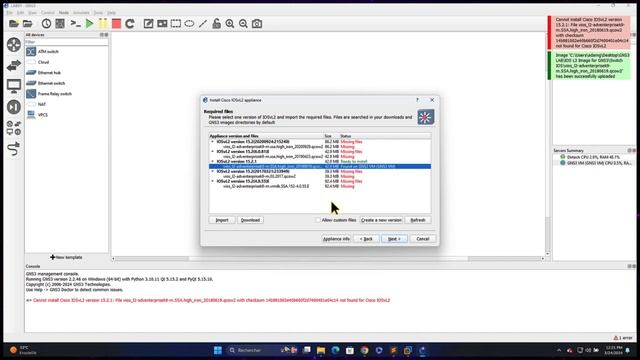The height and width of the screenshot is (360, 640).
Task: Click the horizontal scrollbar of the workspace
Action: tap(328, 258)
